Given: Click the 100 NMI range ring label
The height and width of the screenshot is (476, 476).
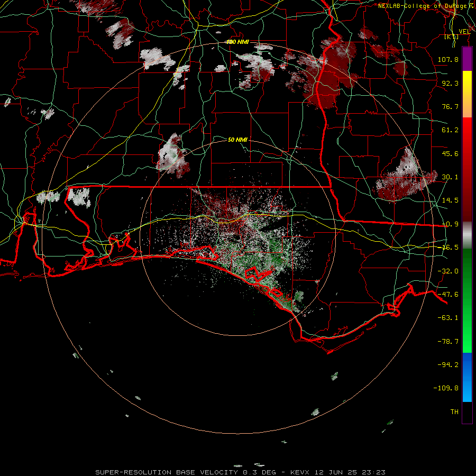Looking at the screenshot, I should click(237, 42).
